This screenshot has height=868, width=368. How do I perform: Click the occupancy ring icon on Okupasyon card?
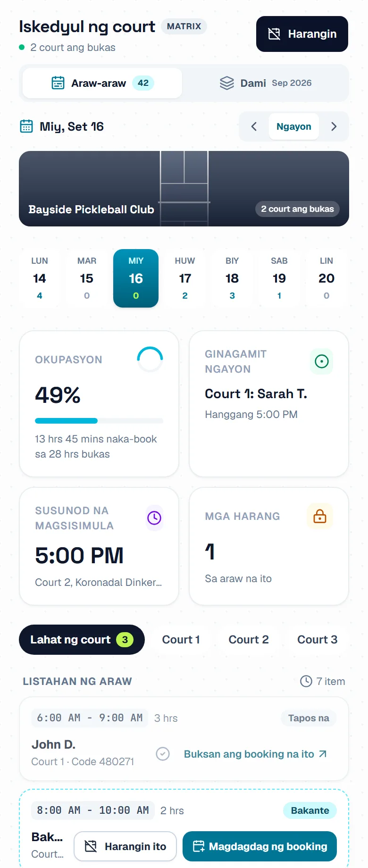click(x=150, y=359)
